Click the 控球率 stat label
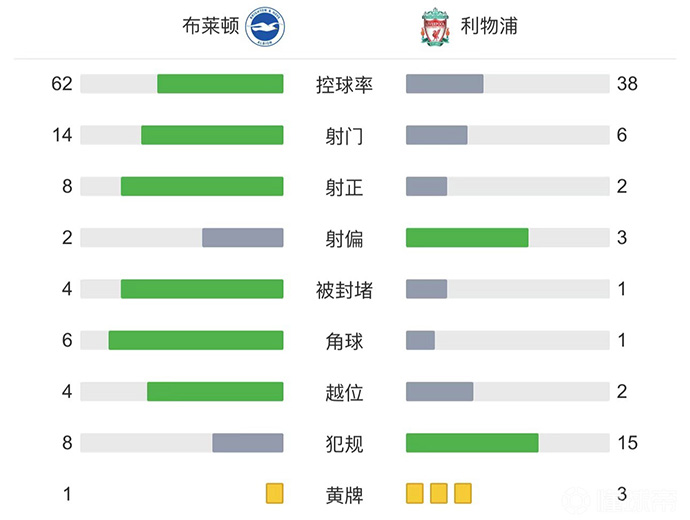This screenshot has width=690, height=520. click(344, 84)
